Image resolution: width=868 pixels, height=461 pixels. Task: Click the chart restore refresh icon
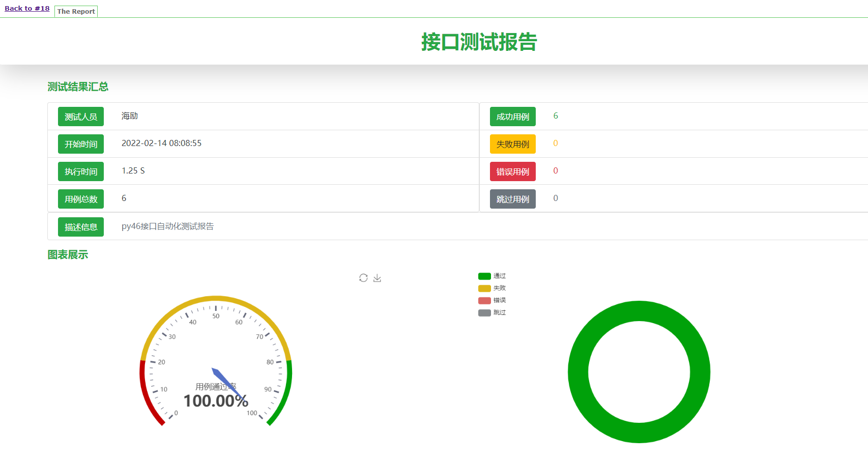[x=363, y=278]
